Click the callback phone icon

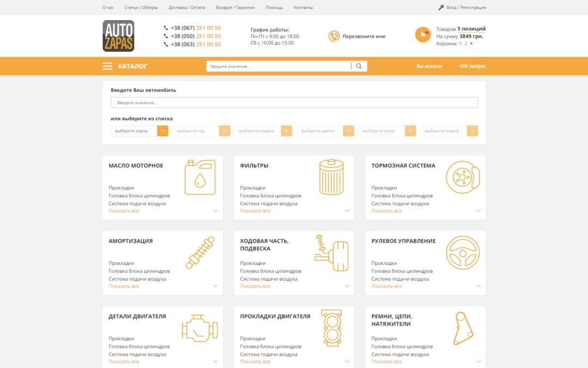[334, 36]
